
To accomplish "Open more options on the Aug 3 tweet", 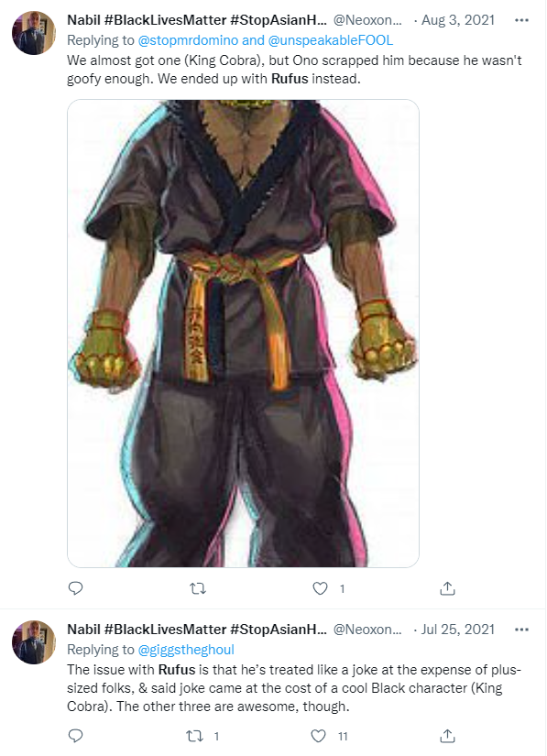I will coord(521,20).
